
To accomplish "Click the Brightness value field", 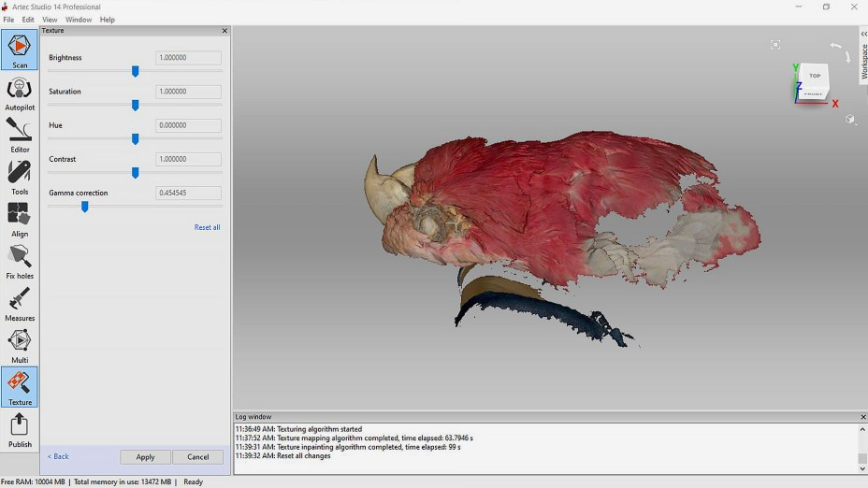I will [188, 58].
